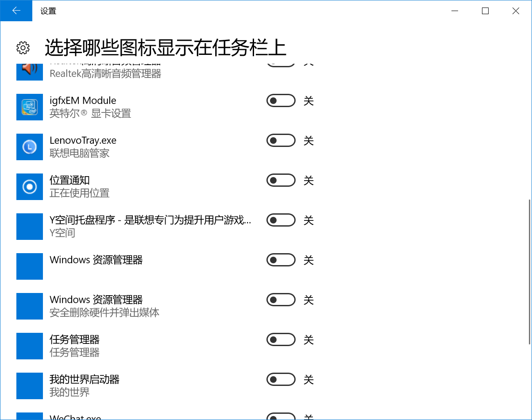
Task: Click the Realtek高清晰音频管理器 subtitle text
Action: click(x=105, y=73)
